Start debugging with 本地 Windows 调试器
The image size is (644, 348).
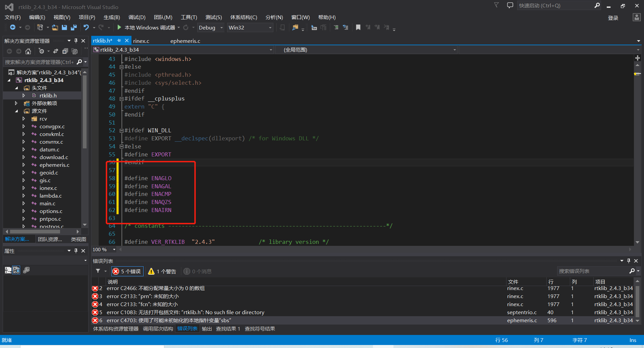pyautogui.click(x=148, y=27)
